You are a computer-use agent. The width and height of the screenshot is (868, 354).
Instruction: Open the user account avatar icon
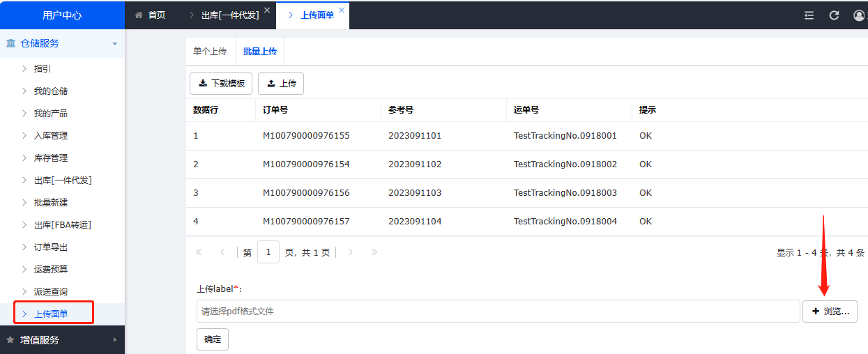(x=860, y=15)
